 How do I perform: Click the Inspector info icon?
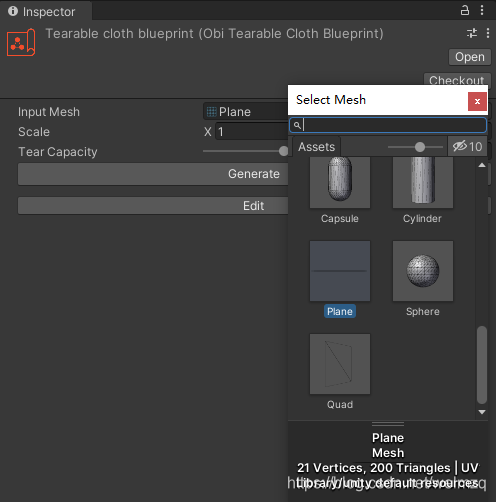pyautogui.click(x=13, y=11)
